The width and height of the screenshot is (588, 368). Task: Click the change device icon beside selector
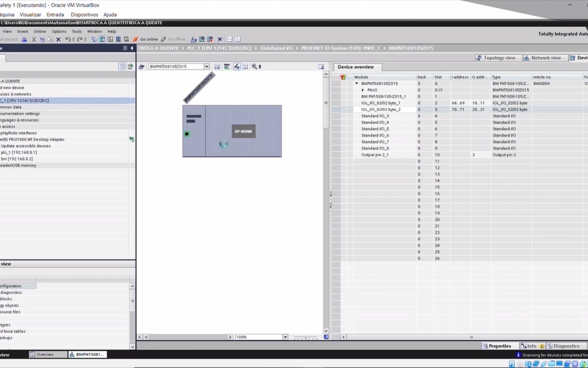(x=142, y=66)
